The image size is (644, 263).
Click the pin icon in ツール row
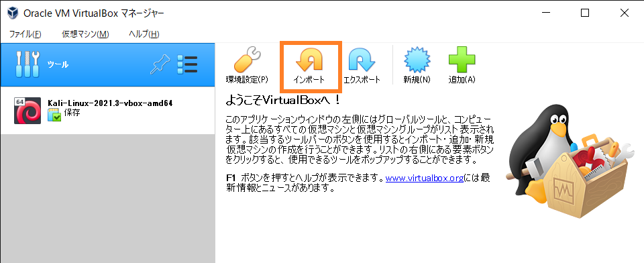(x=160, y=64)
